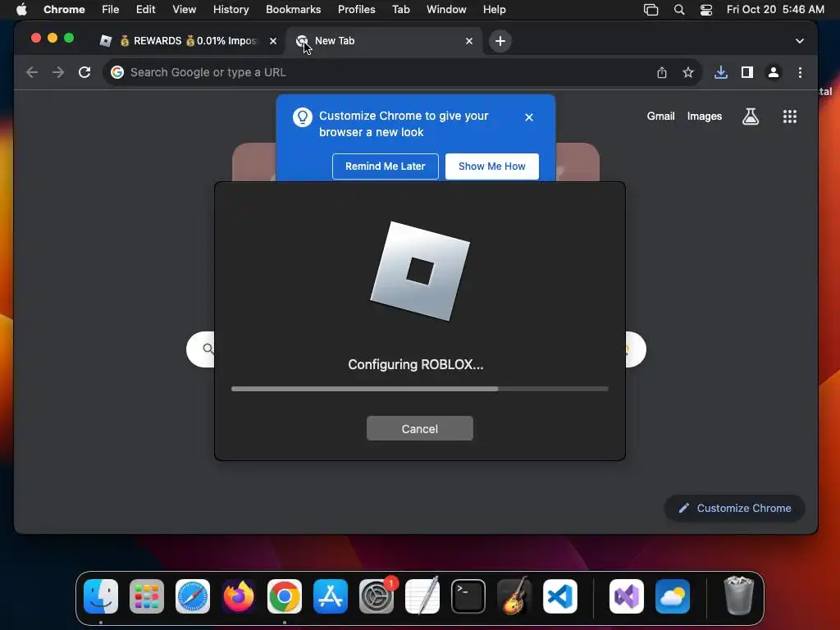Close the New Tab tab
Screen dimensions: 840x630
coord(468,41)
